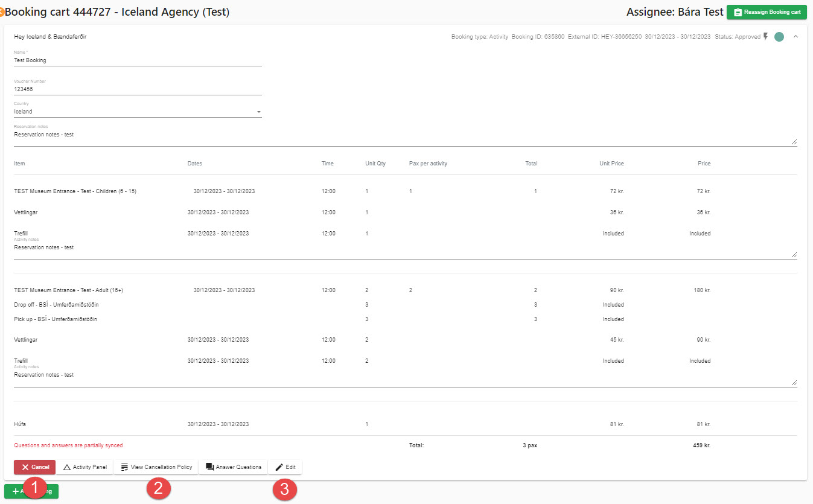
Task: Click TEST Museum Entrance Adult (16+) item
Action: coord(68,290)
